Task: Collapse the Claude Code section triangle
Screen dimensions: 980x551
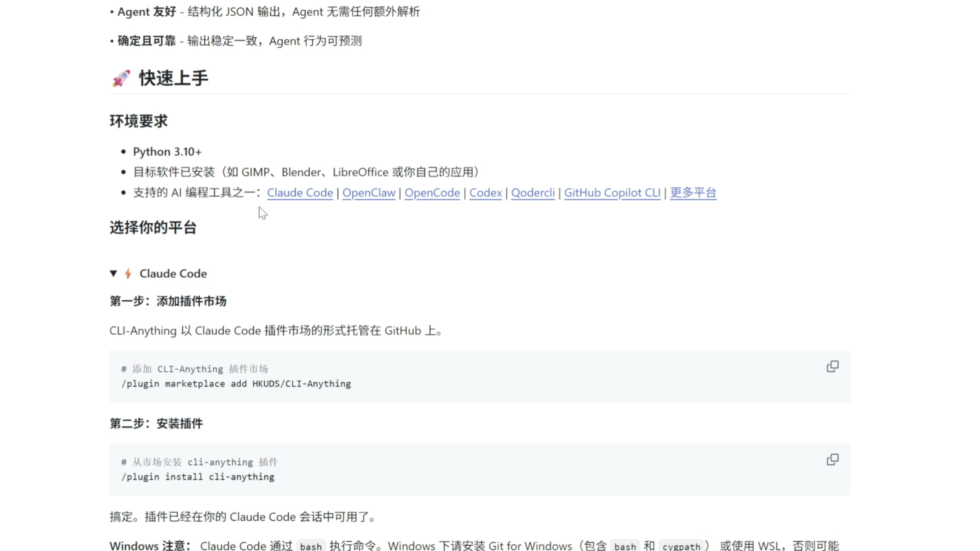Action: pyautogui.click(x=113, y=273)
